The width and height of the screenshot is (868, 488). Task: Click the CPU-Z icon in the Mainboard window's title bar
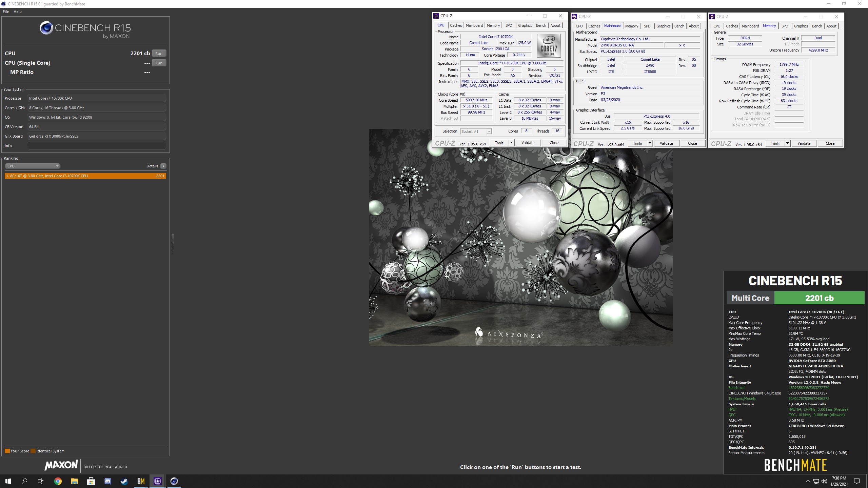coord(575,17)
